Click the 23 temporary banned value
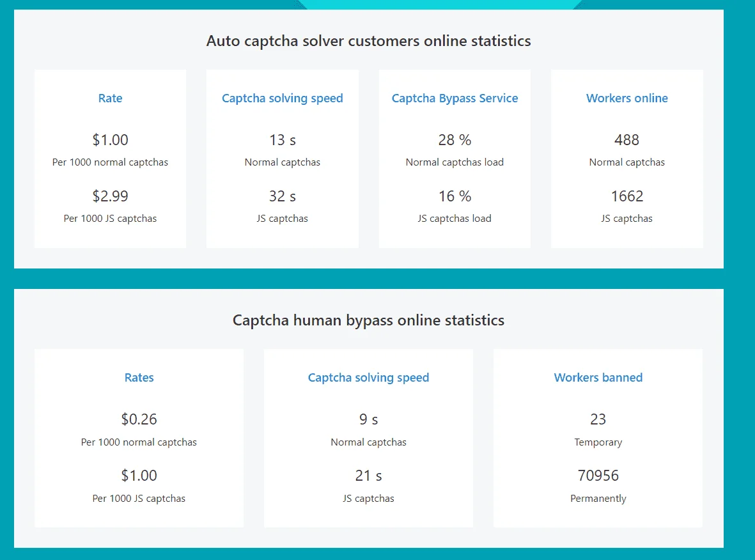 point(598,419)
